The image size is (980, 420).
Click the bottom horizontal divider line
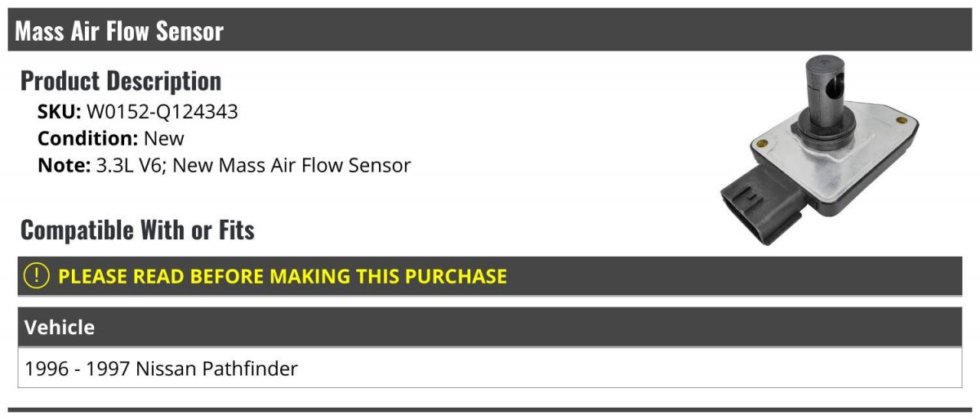click(490, 410)
